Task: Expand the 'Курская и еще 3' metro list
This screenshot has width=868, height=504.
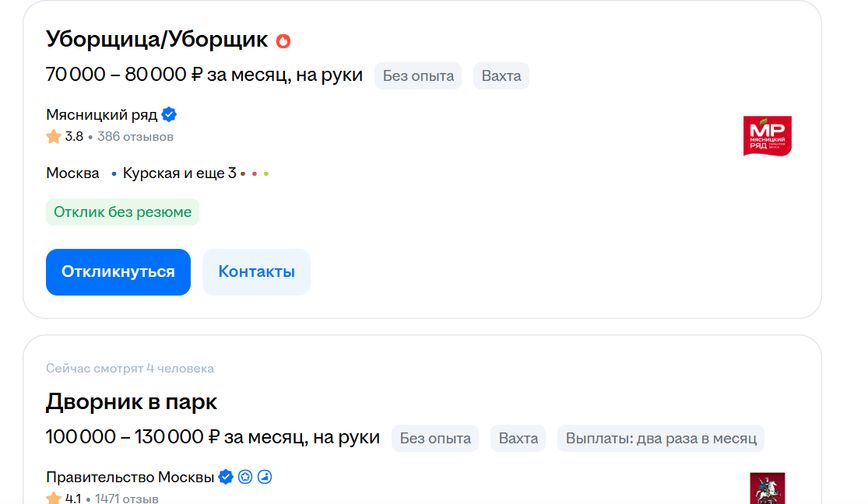Action: point(179,173)
